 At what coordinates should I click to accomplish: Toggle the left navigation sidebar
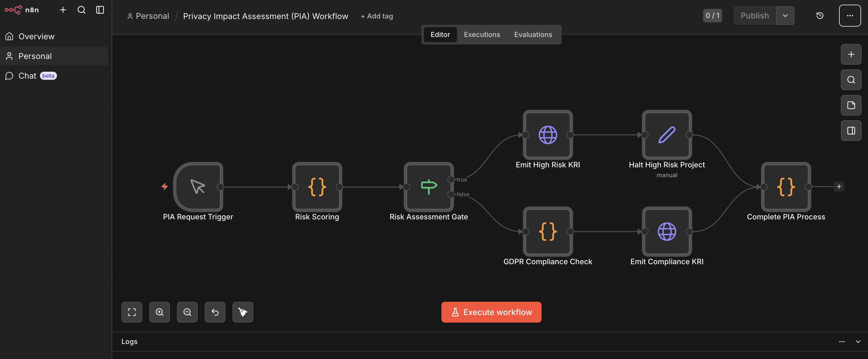[100, 10]
